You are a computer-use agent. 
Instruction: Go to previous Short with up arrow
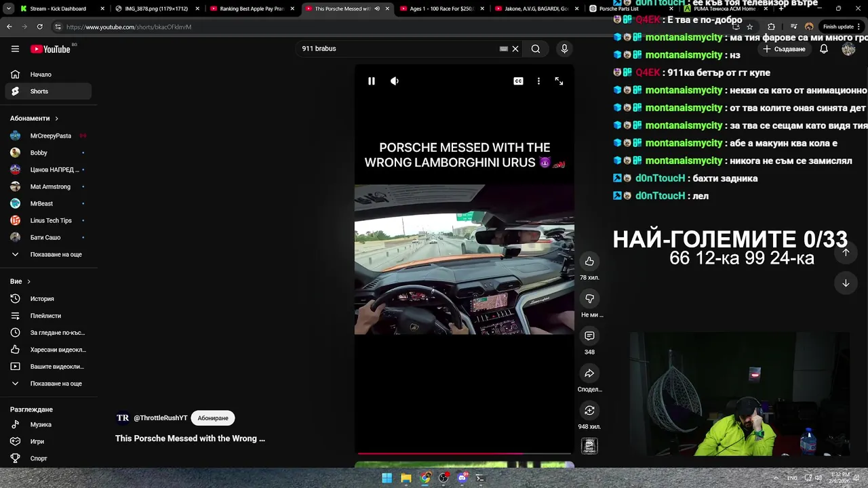click(846, 252)
